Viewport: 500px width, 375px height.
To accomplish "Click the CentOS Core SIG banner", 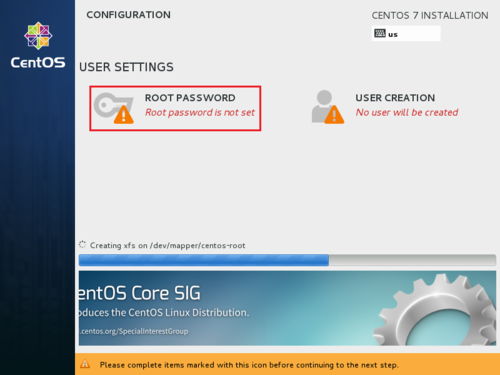I will [287, 308].
